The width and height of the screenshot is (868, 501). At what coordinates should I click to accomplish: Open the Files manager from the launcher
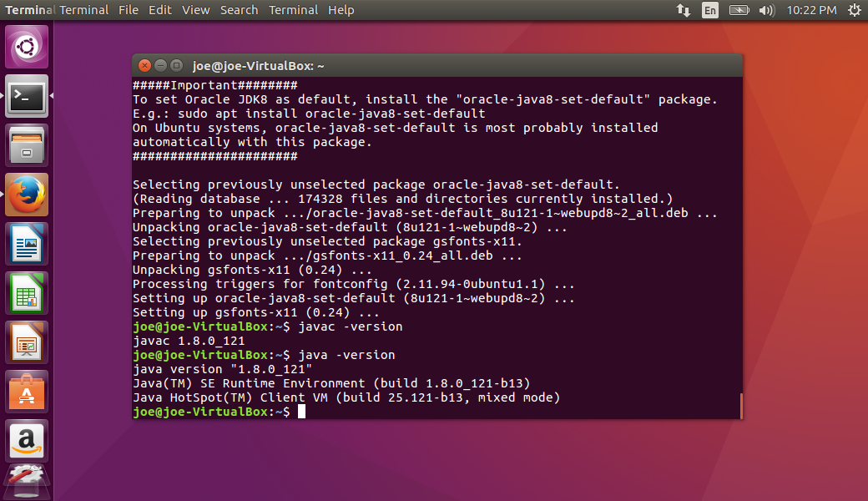pos(27,145)
